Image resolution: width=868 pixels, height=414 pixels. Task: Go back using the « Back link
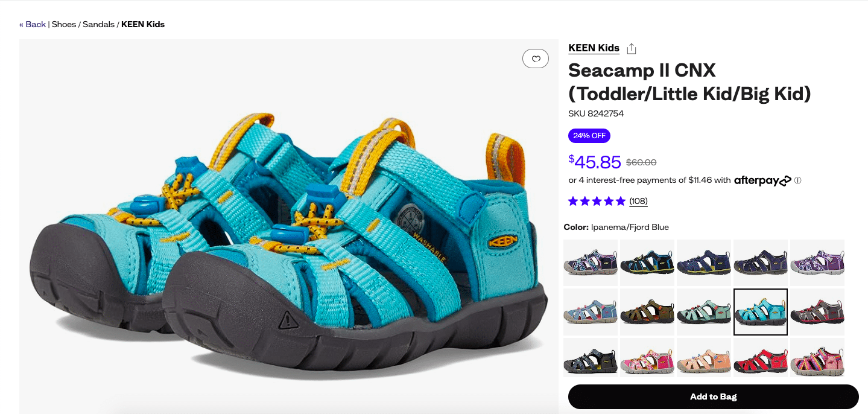click(33, 24)
